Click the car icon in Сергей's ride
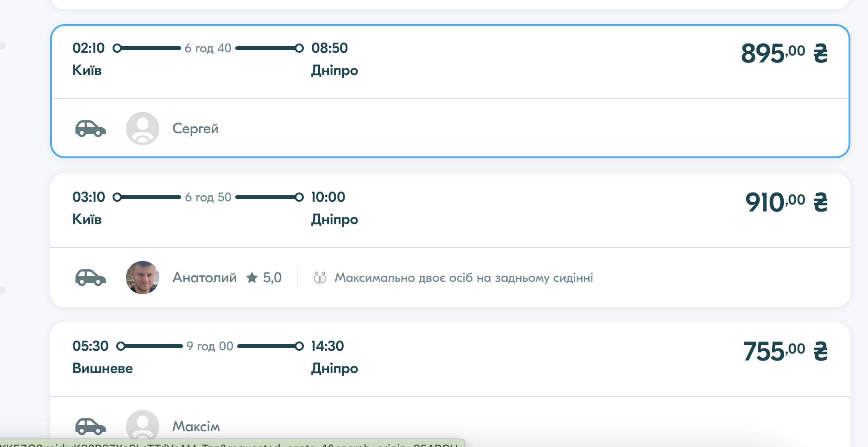Viewport: 868px width, 447px height. click(90, 129)
